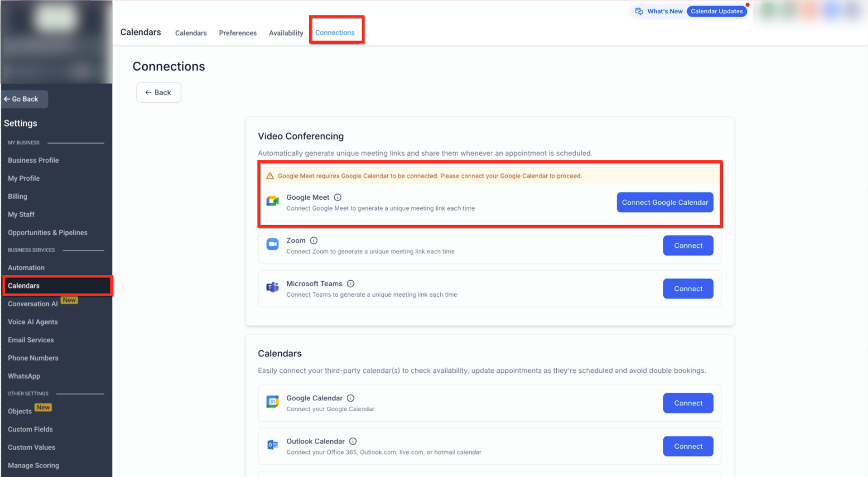Image resolution: width=868 pixels, height=477 pixels.
Task: Open the What's New link
Action: (x=665, y=11)
